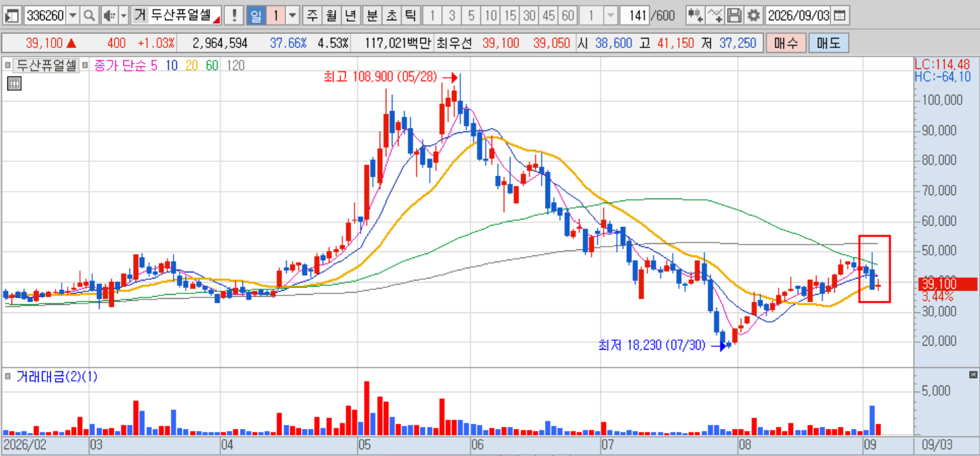
Task: Select the 5 interval preset button
Action: coord(471,16)
